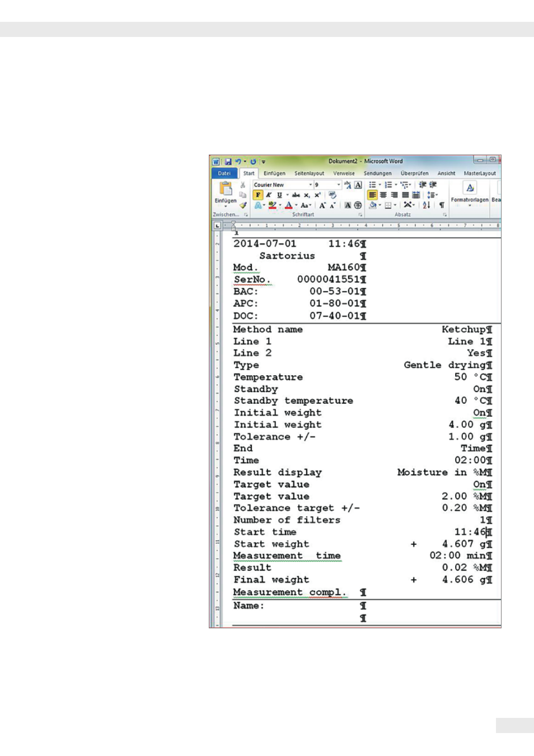The width and height of the screenshot is (534, 756).
Task: Toggle show paragraph marks ¶ button
Action: pos(442,206)
